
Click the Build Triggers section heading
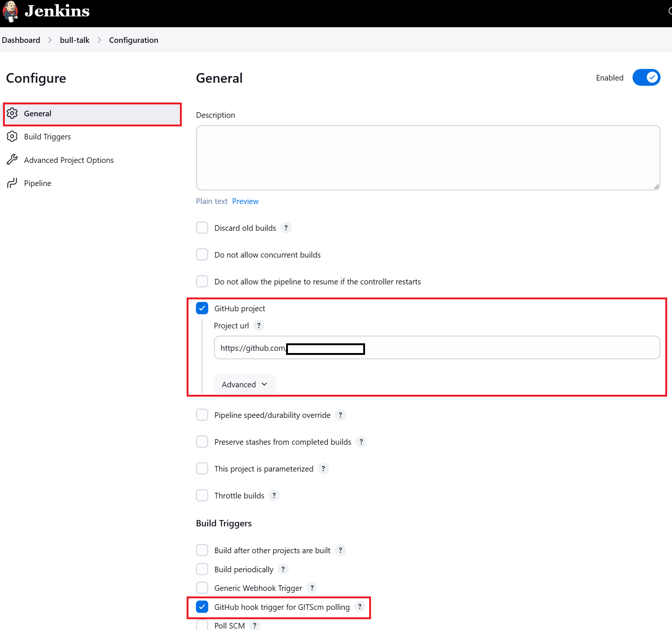pos(224,523)
